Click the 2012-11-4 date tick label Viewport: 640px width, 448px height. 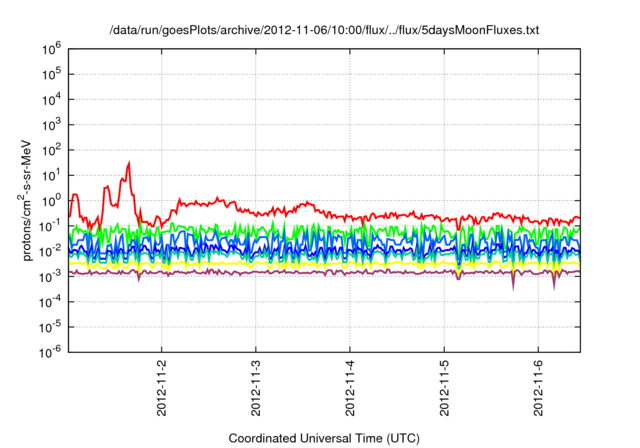pyautogui.click(x=350, y=388)
